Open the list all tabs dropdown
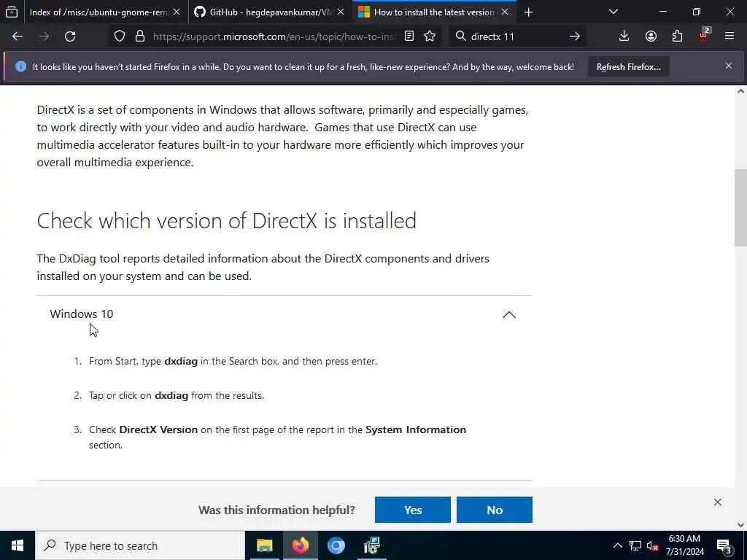 (x=613, y=12)
